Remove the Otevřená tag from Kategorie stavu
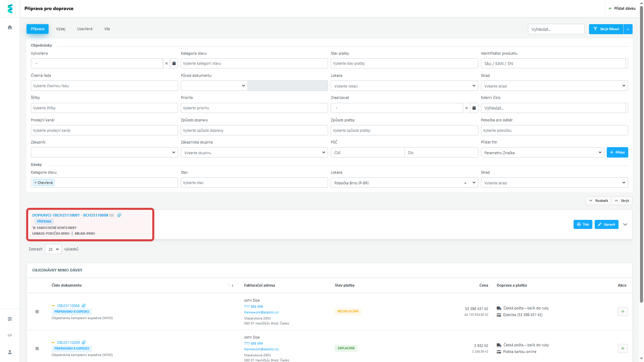The height and width of the screenshot is (362, 644). coord(35,183)
